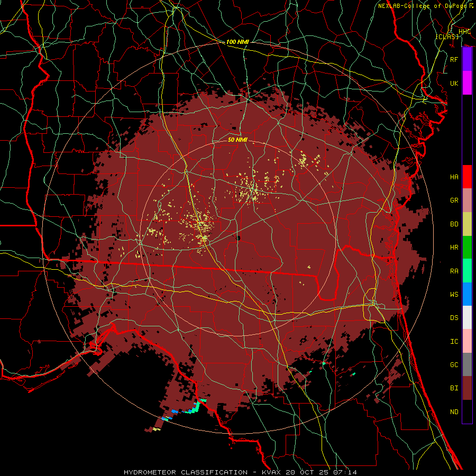The height and width of the screenshot is (476, 476).
Task: Click the 07:14 timestamp text
Action: click(x=345, y=472)
